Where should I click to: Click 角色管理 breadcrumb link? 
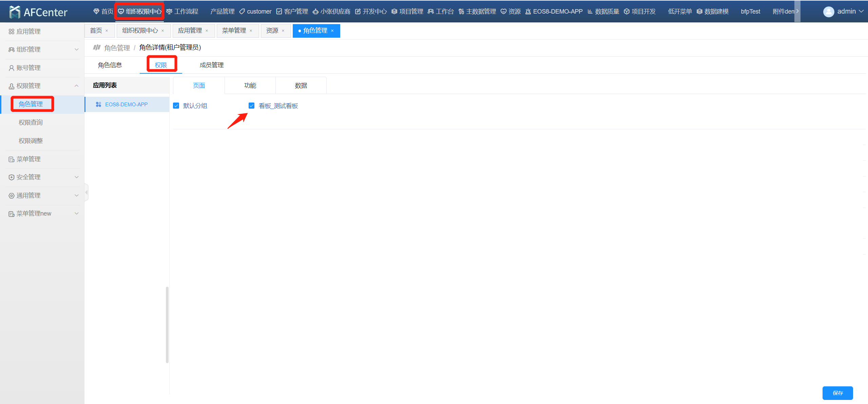pos(117,48)
